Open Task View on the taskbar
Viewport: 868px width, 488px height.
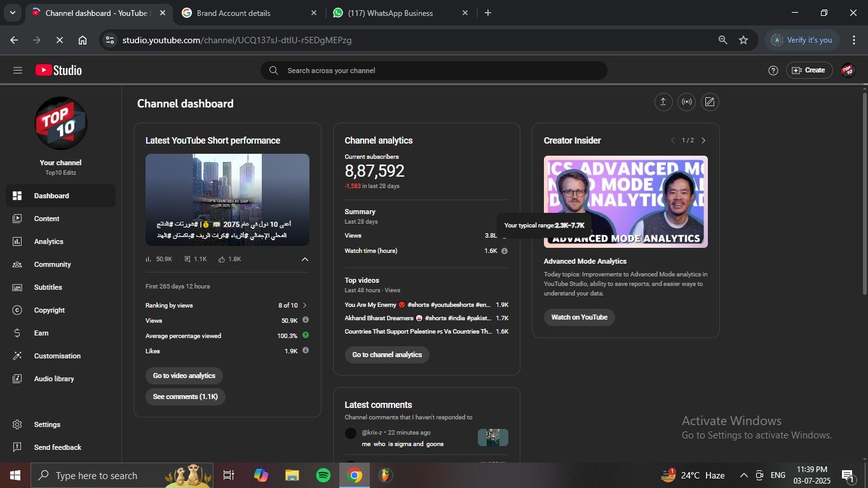click(229, 475)
